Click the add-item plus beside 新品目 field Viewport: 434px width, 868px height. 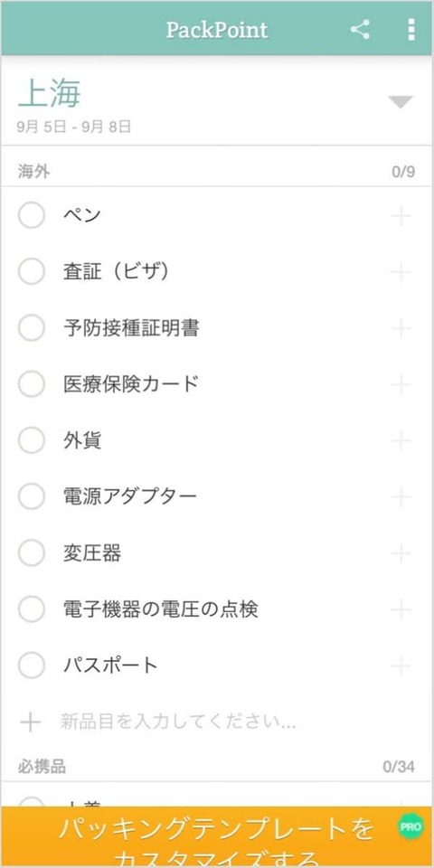coord(31,722)
